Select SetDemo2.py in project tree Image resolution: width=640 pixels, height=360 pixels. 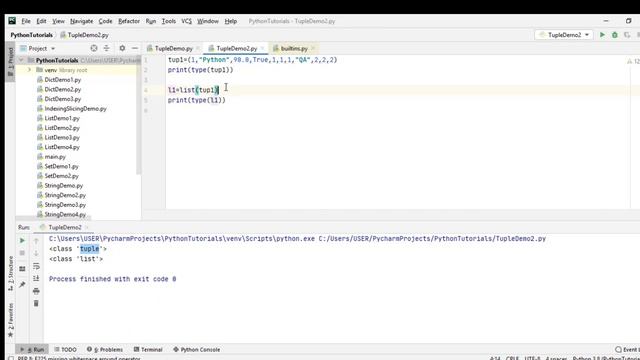pyautogui.click(x=61, y=176)
